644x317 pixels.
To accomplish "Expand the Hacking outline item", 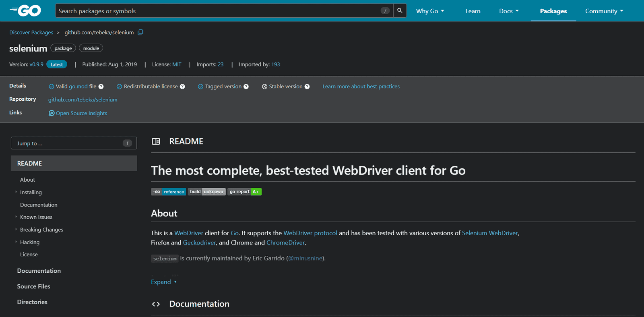I will coord(16,242).
